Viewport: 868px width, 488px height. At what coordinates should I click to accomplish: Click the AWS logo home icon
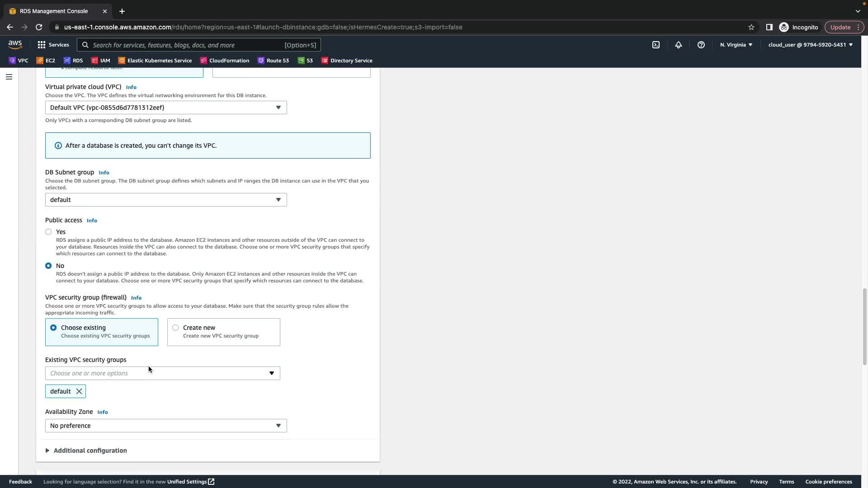click(x=15, y=44)
